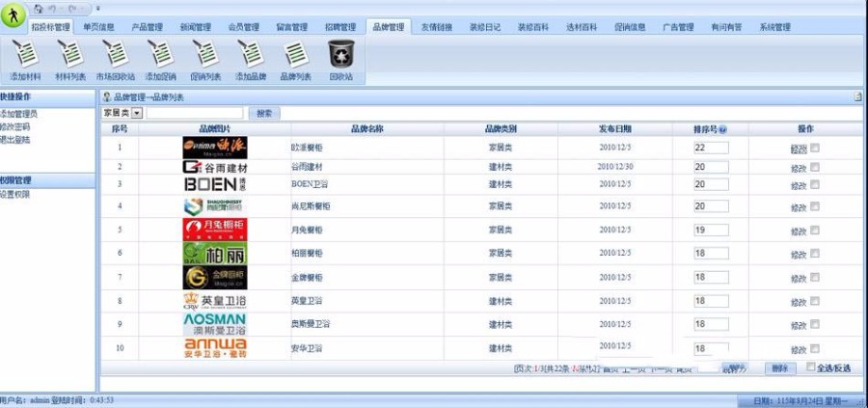Click the 品牌名称 column header

click(x=367, y=129)
